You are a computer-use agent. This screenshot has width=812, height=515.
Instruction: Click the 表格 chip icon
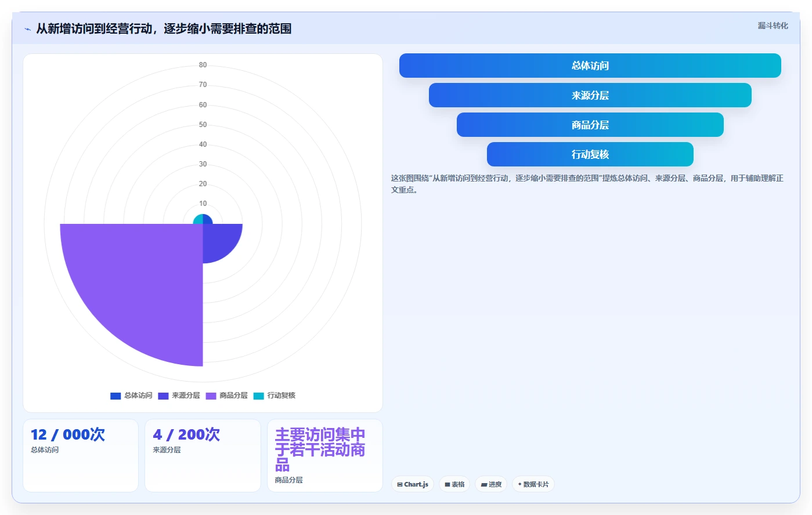pos(447,485)
